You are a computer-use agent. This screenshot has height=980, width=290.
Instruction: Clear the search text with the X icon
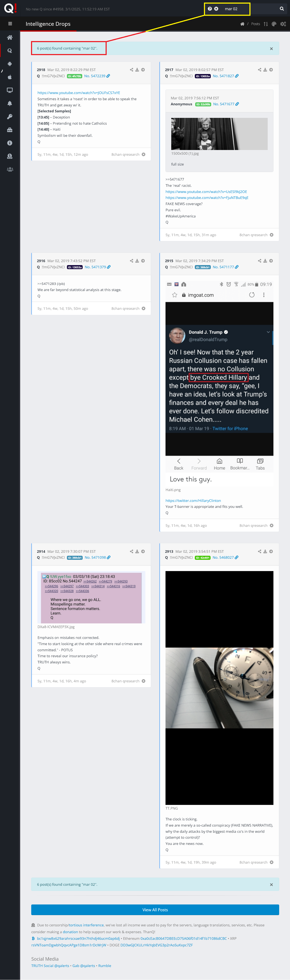pyautogui.click(x=216, y=9)
